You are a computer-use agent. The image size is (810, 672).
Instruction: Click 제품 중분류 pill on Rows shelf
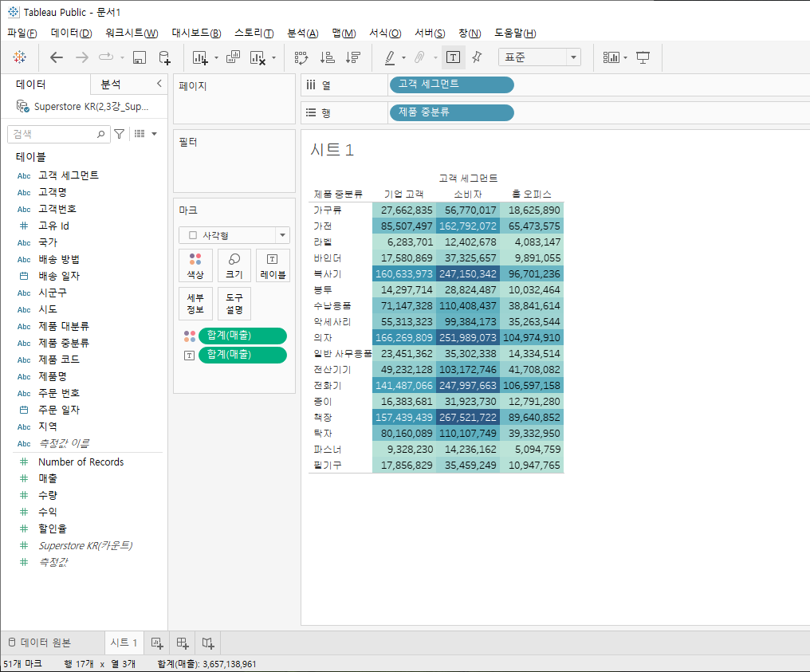tap(451, 112)
